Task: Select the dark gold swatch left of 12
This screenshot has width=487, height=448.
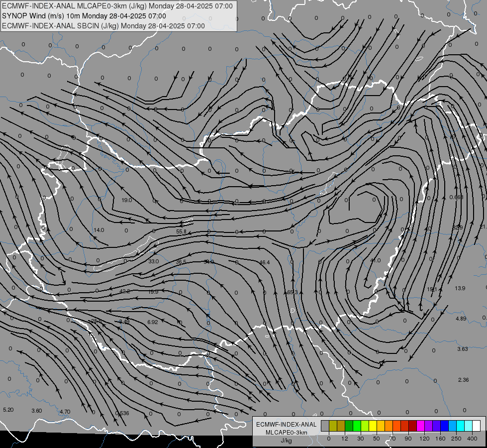Action: [341, 426]
